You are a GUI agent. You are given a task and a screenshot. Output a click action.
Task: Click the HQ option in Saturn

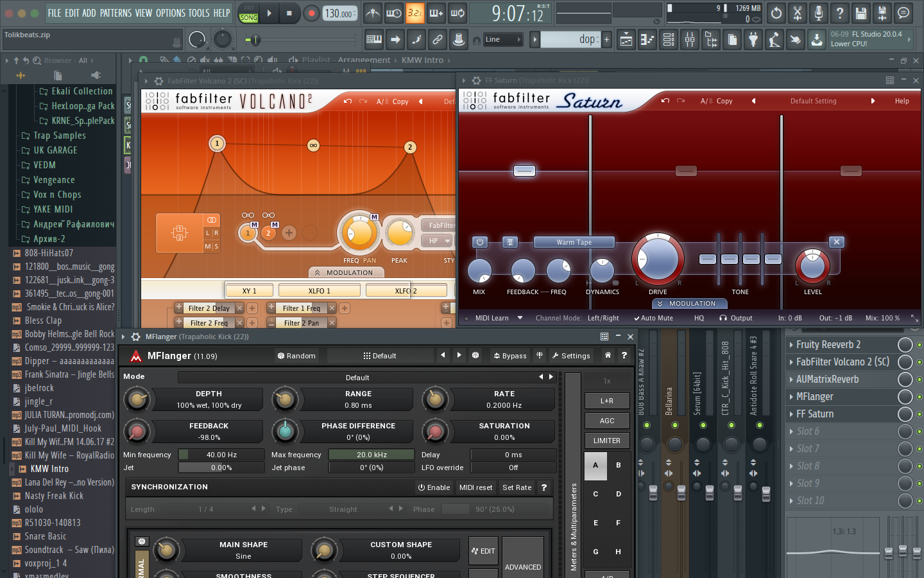699,318
